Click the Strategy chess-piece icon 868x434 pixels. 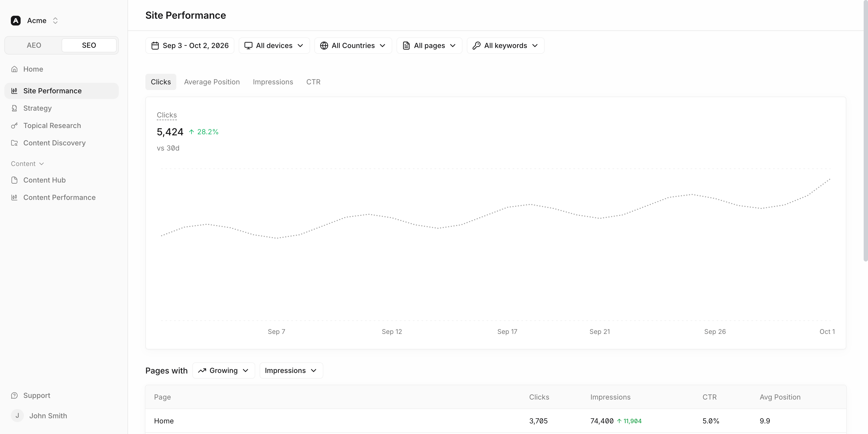[14, 108]
